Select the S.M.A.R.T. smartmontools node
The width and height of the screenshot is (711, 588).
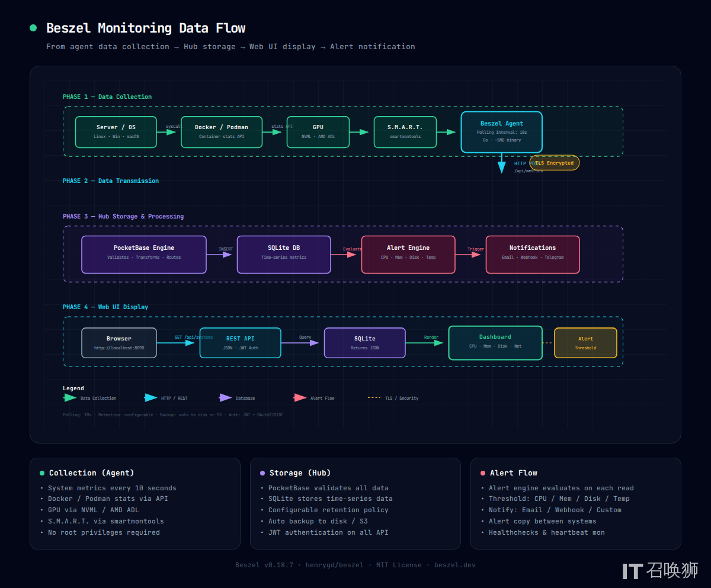(405, 132)
